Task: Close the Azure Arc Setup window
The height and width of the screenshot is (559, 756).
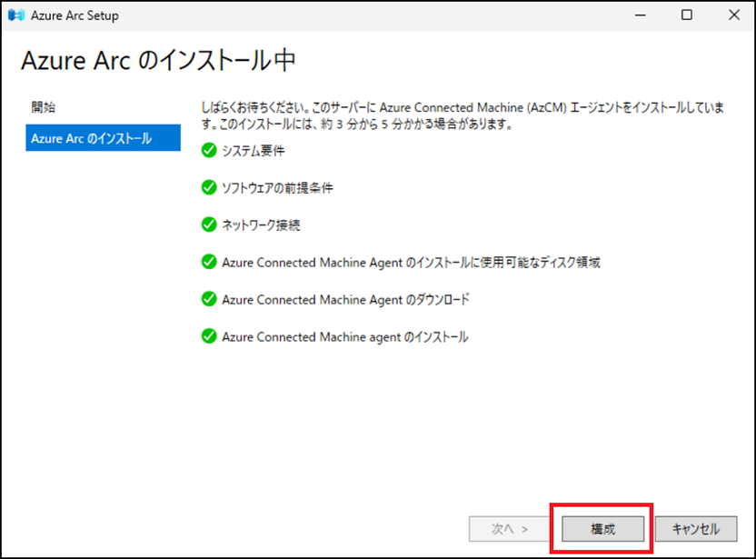Action: coord(734,15)
